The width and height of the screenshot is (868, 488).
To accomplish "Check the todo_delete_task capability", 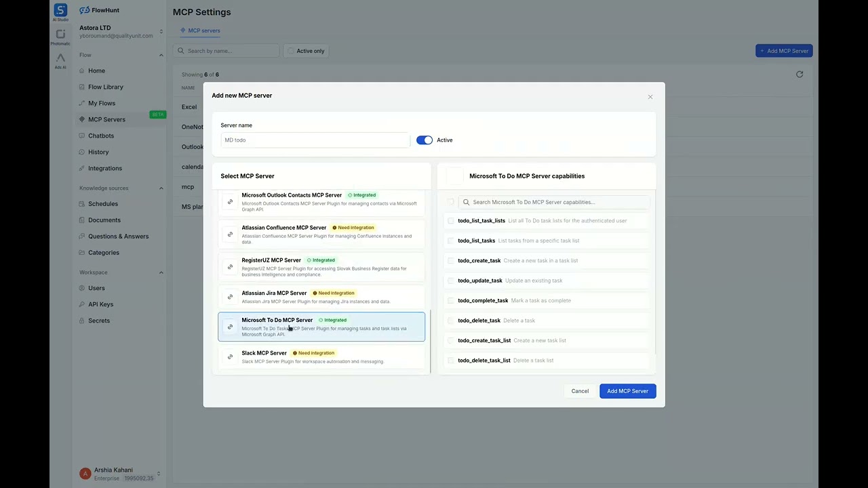I will tap(451, 321).
